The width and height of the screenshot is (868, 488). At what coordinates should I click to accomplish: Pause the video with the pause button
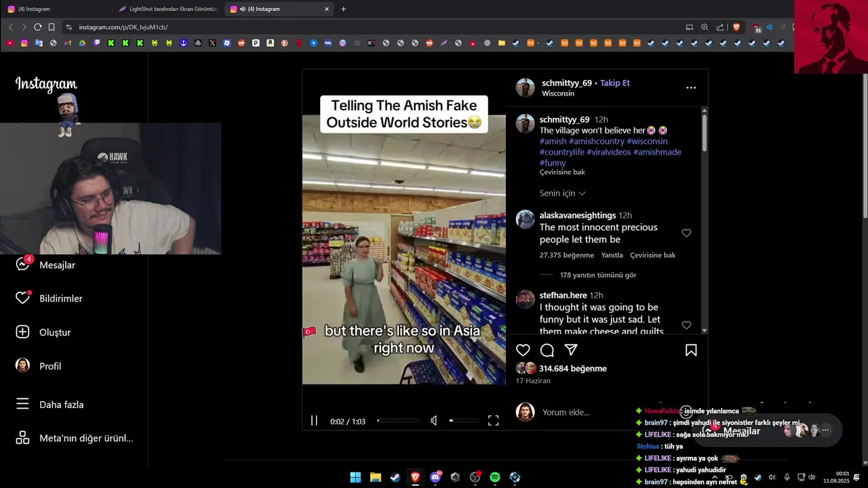[x=314, y=421]
